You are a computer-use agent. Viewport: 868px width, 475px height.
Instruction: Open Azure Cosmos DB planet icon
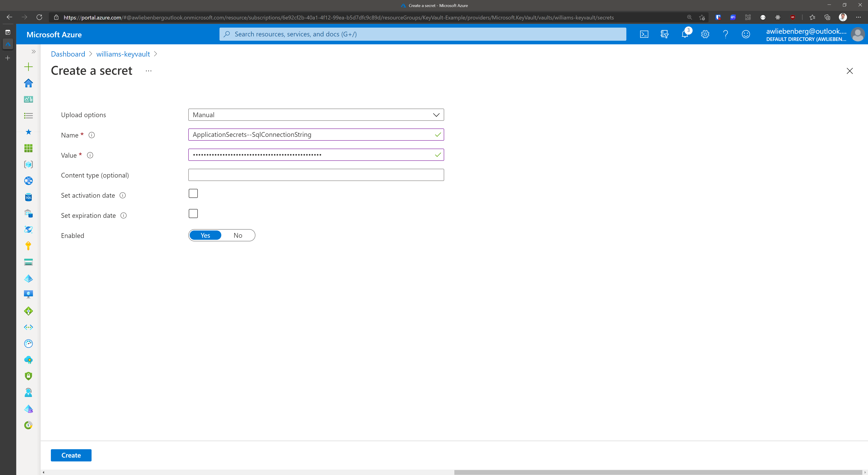(28, 230)
